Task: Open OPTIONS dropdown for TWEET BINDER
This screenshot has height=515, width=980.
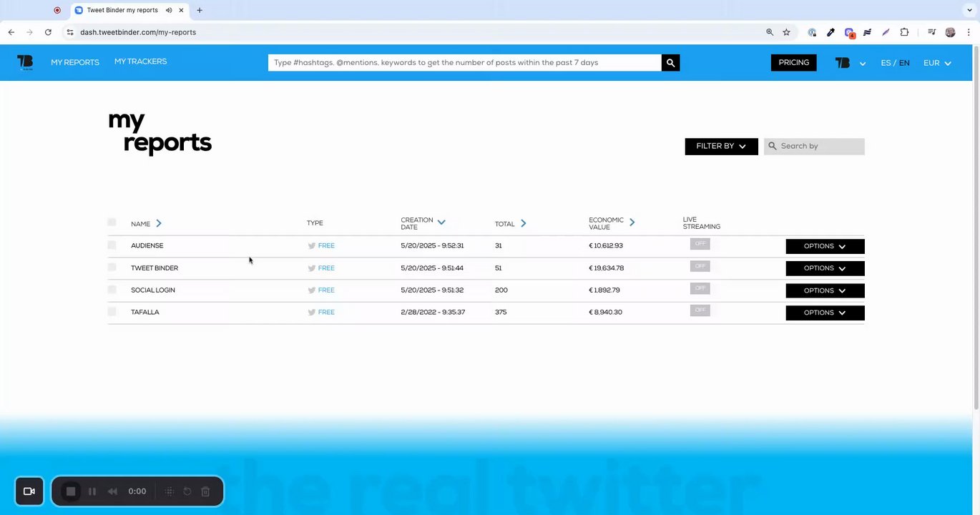Action: (825, 268)
